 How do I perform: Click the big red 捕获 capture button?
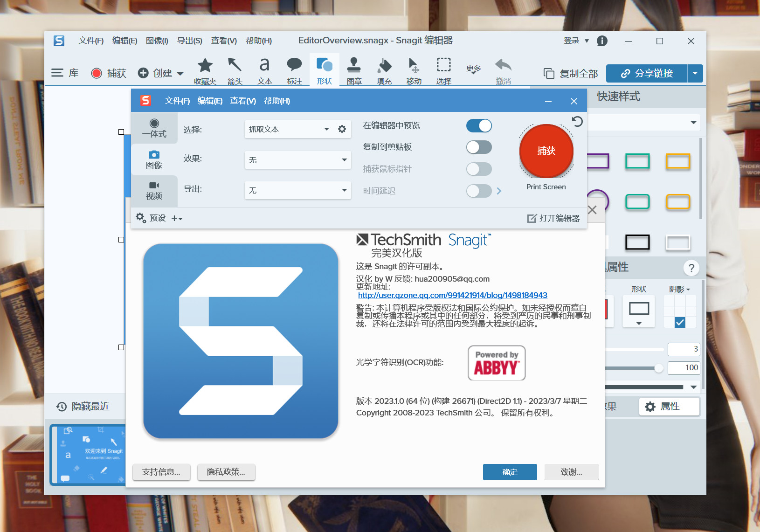[x=546, y=151]
